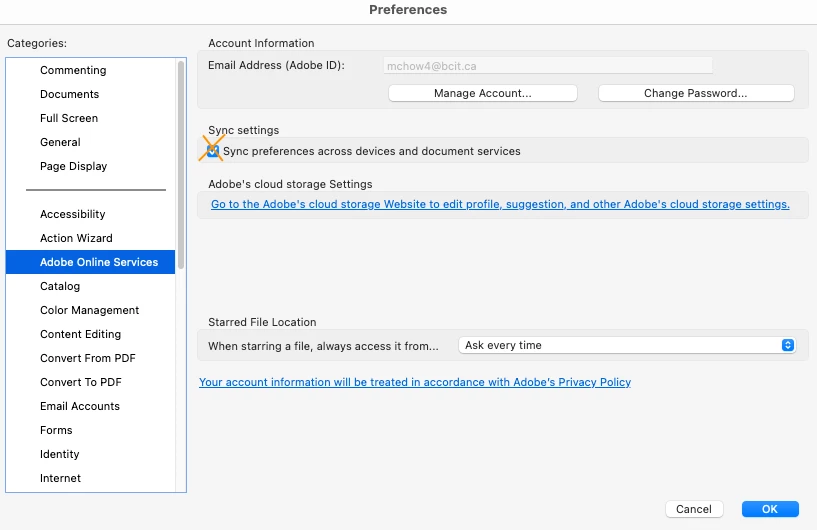Choose the Accessibility category

point(72,214)
